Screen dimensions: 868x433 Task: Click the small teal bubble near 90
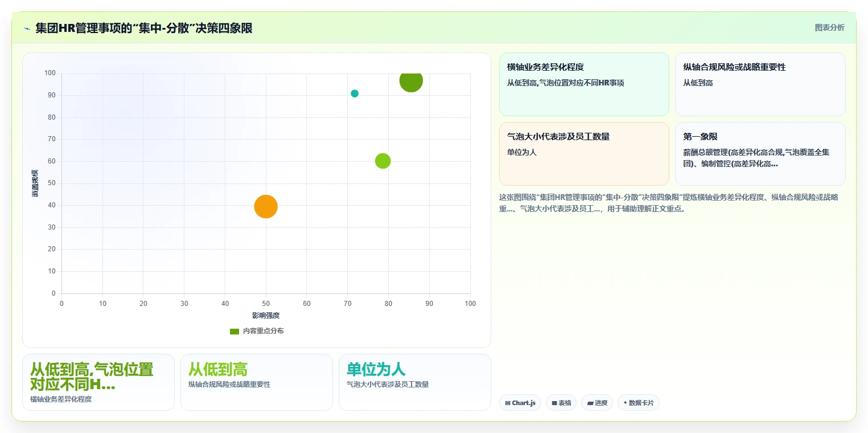pos(355,93)
